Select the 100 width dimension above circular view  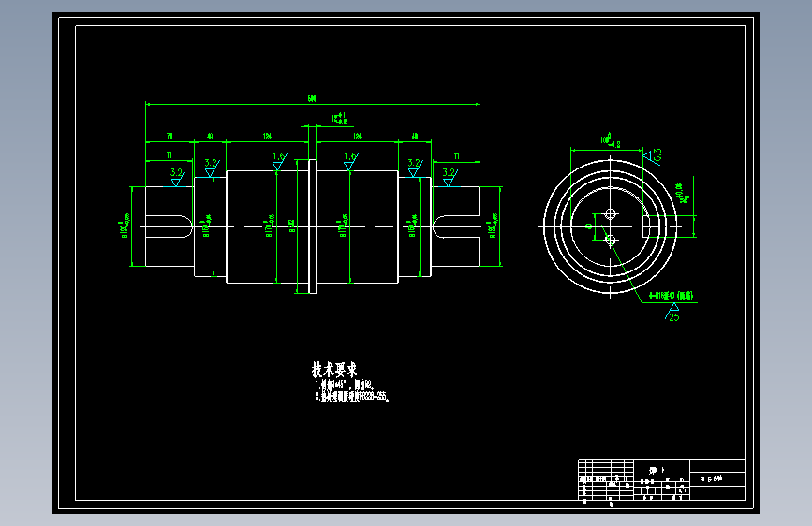click(x=610, y=139)
